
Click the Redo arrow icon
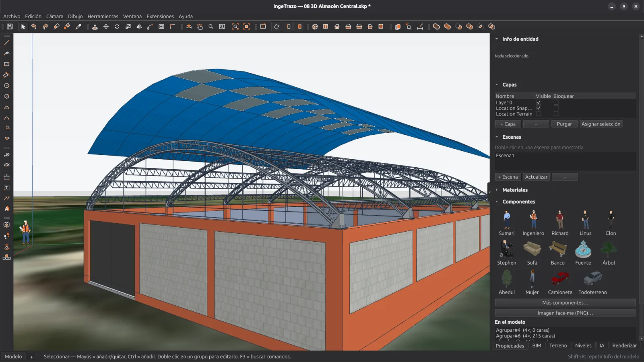[45, 27]
